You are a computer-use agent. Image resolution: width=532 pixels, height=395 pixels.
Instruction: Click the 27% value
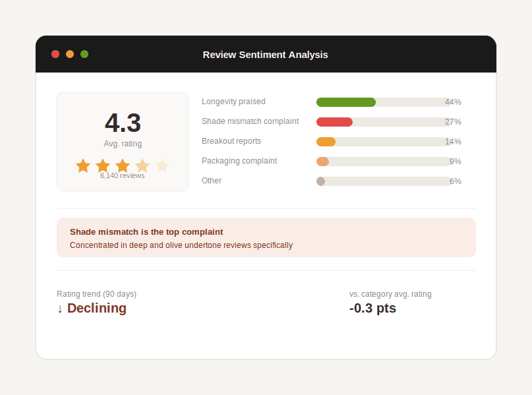[x=453, y=122]
